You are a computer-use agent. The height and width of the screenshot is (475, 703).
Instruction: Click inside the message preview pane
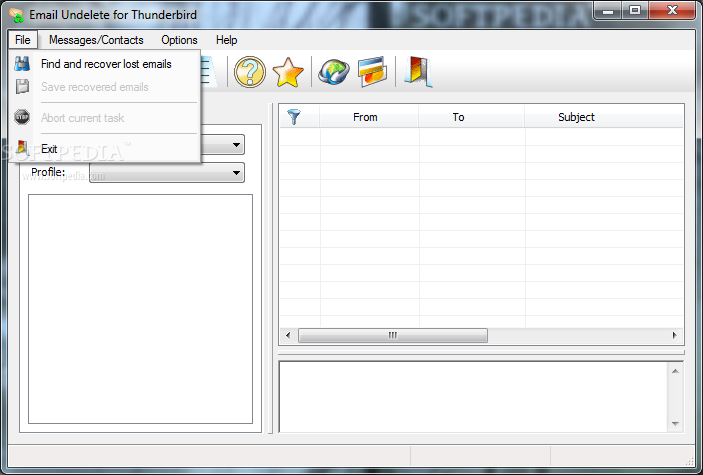click(x=473, y=397)
